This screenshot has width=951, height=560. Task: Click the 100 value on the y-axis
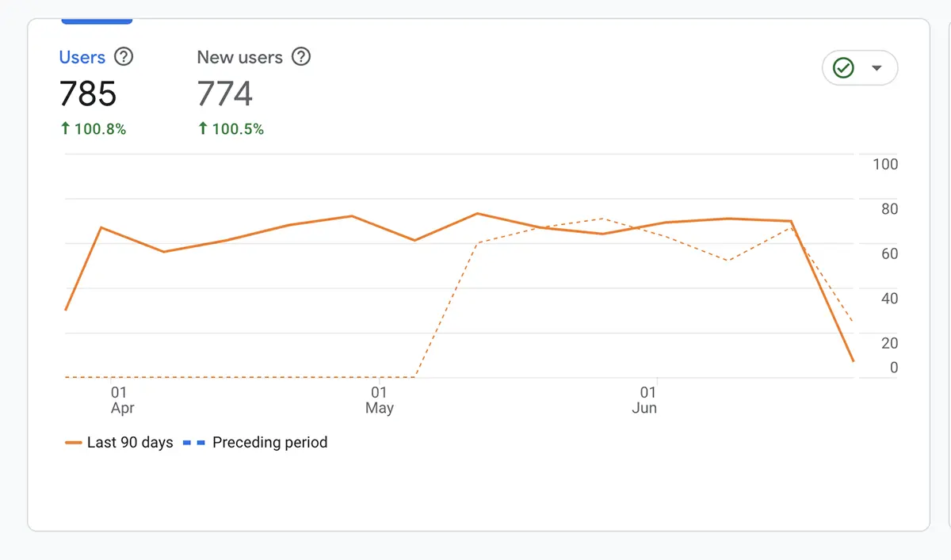[884, 164]
